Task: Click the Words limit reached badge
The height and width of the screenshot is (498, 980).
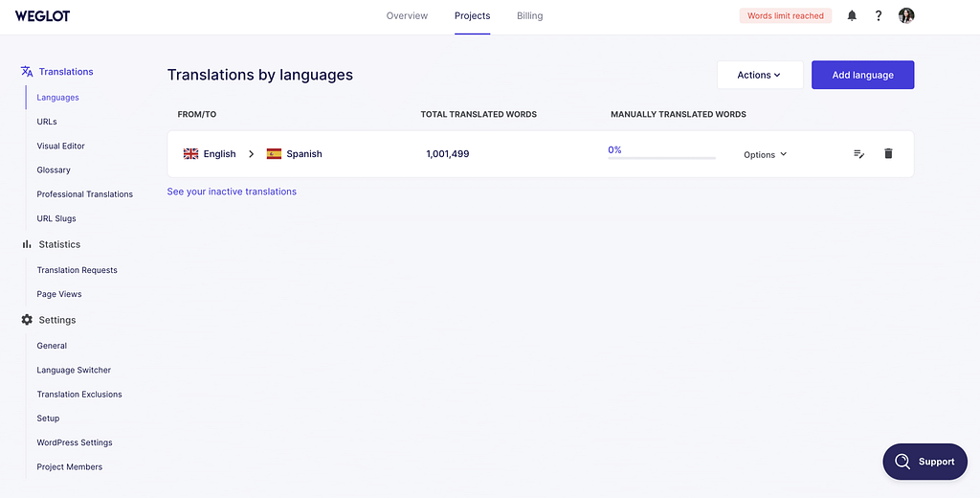Action: [785, 16]
